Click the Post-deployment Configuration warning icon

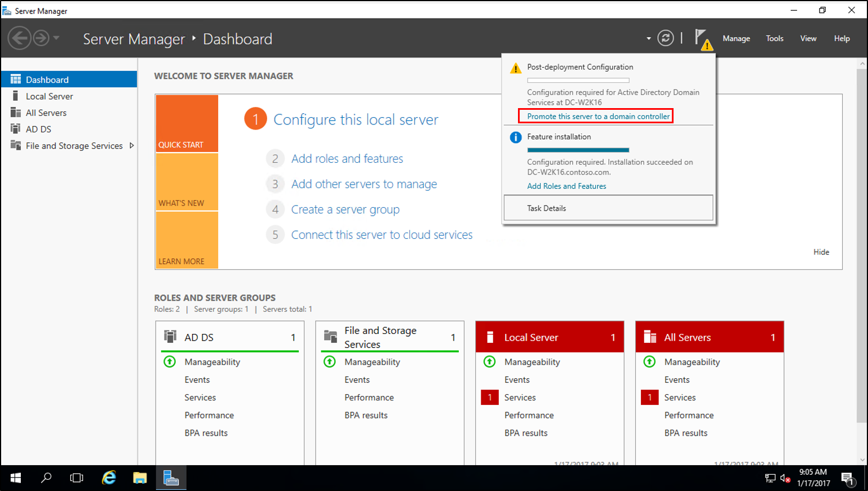tap(515, 67)
